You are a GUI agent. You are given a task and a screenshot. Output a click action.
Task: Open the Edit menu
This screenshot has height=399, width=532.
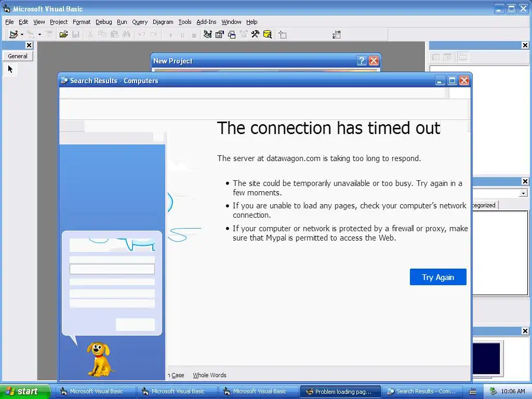click(23, 22)
